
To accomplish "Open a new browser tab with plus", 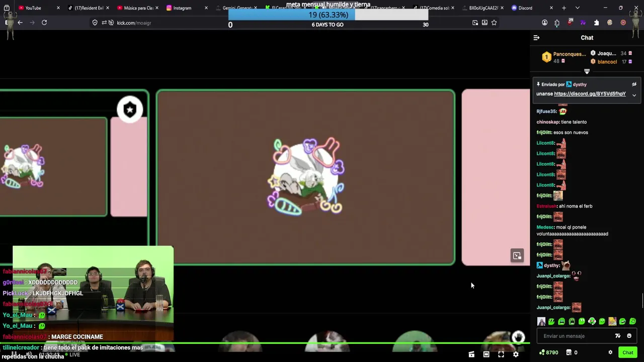I will [x=564, y=8].
